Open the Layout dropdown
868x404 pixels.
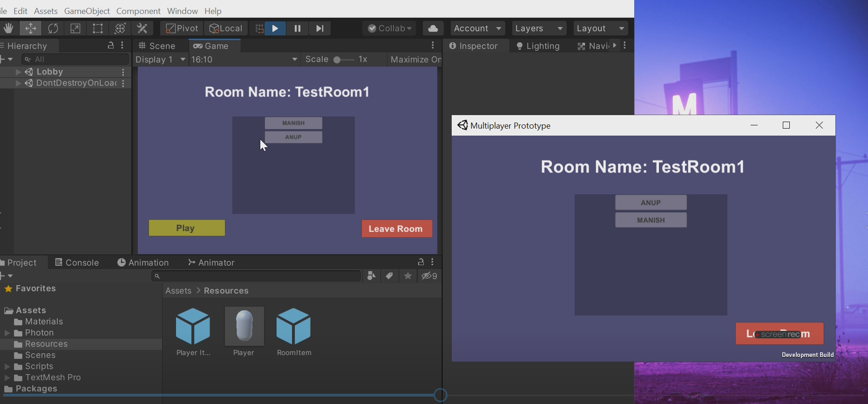pos(601,28)
